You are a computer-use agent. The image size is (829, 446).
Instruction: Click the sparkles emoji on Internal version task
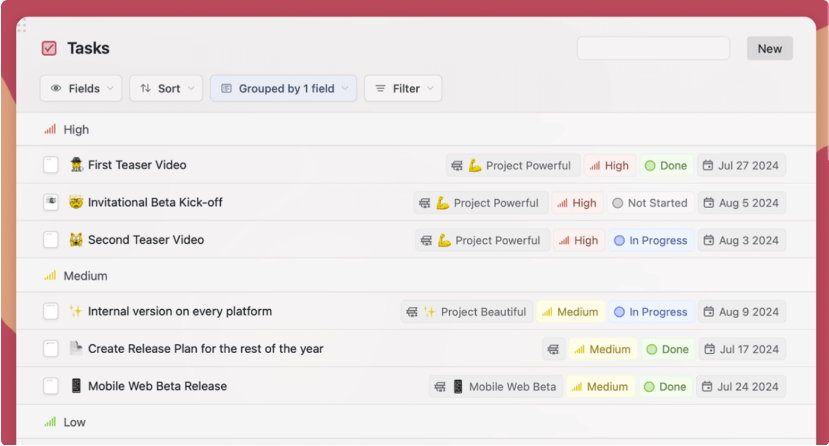(x=76, y=312)
